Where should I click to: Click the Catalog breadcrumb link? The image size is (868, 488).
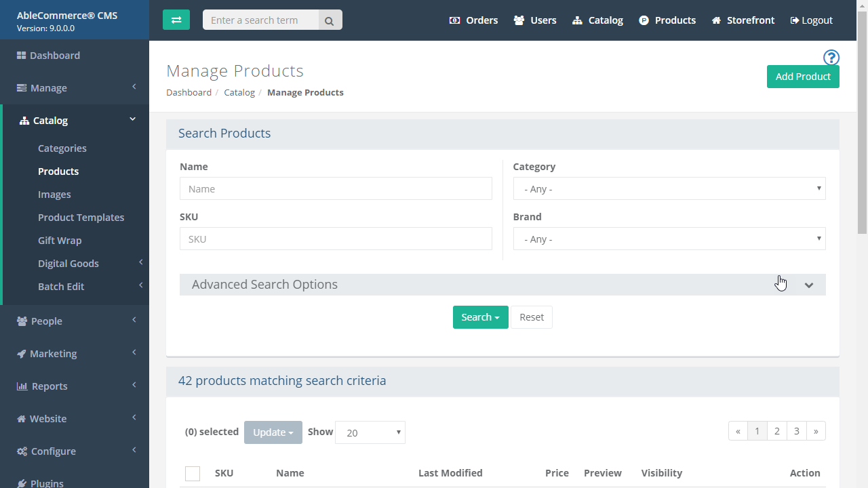[x=239, y=92]
